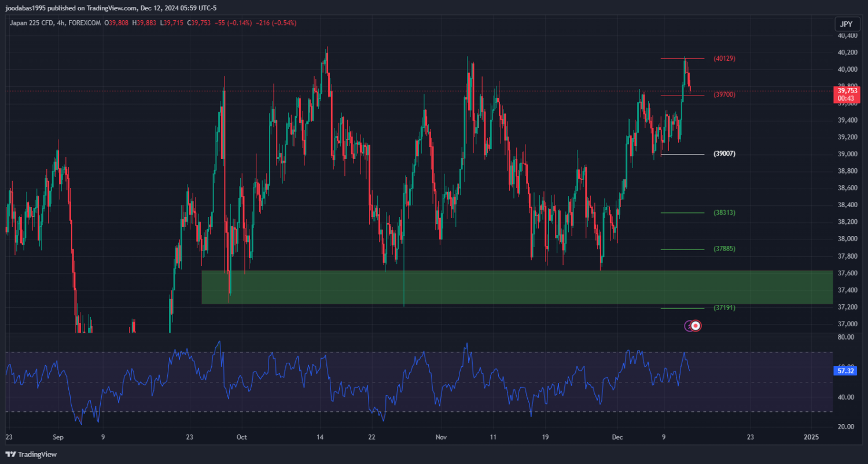Select the (39700) red level label

[724, 94]
